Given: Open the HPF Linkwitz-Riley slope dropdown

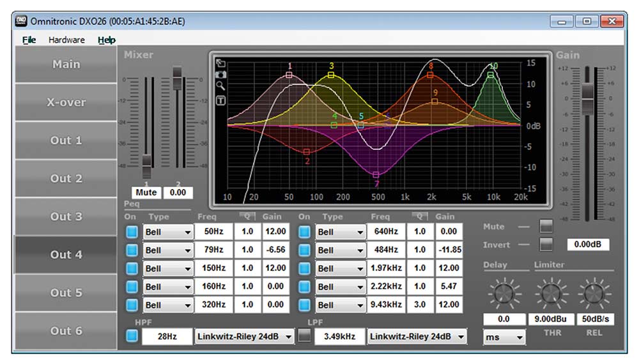Looking at the screenshot, I should (244, 337).
